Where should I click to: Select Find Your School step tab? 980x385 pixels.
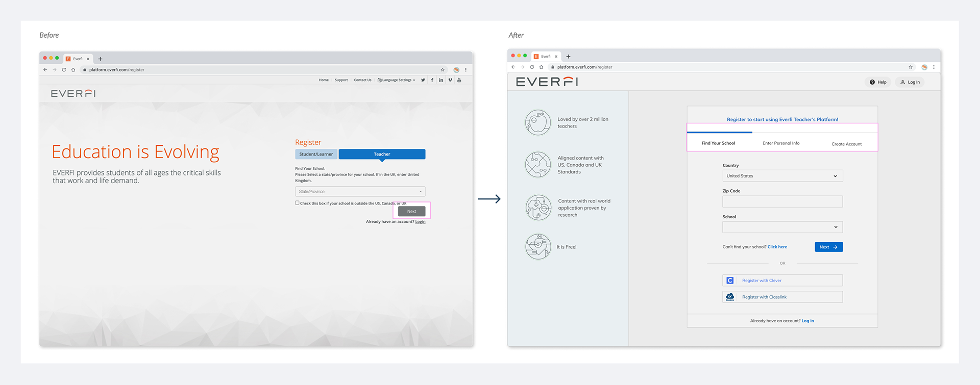718,143
